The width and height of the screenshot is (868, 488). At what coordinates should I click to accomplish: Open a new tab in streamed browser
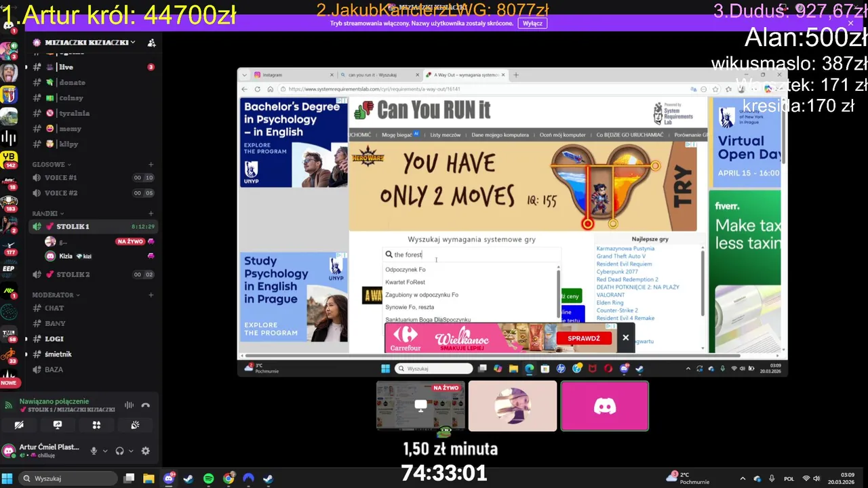pos(516,75)
